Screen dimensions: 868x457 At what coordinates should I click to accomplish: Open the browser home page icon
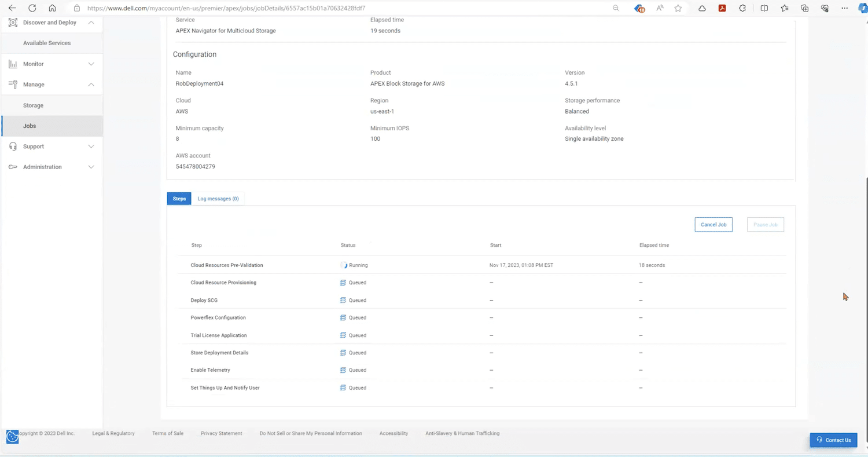click(x=53, y=8)
